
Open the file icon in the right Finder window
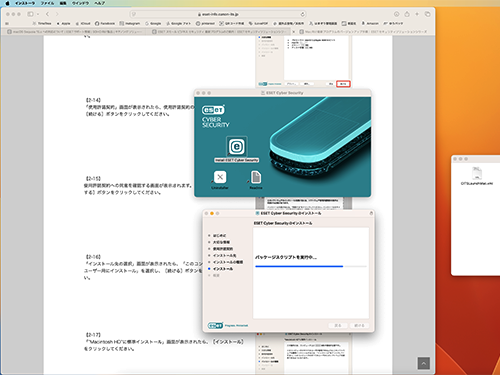[x=477, y=174]
